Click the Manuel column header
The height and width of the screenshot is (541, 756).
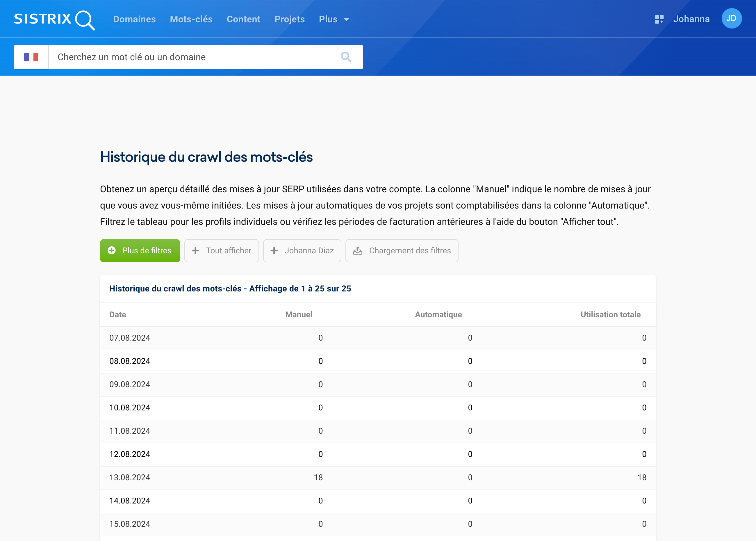tap(299, 314)
